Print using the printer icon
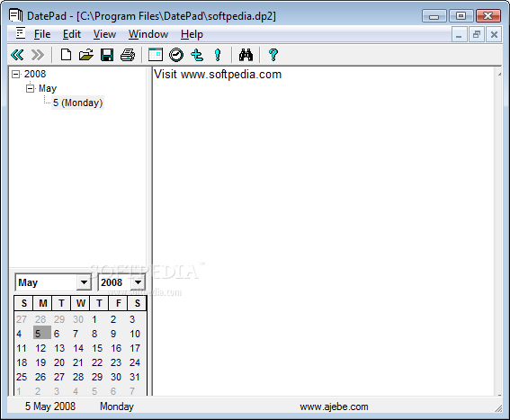Viewport: 510px width, 420px height. point(128,55)
